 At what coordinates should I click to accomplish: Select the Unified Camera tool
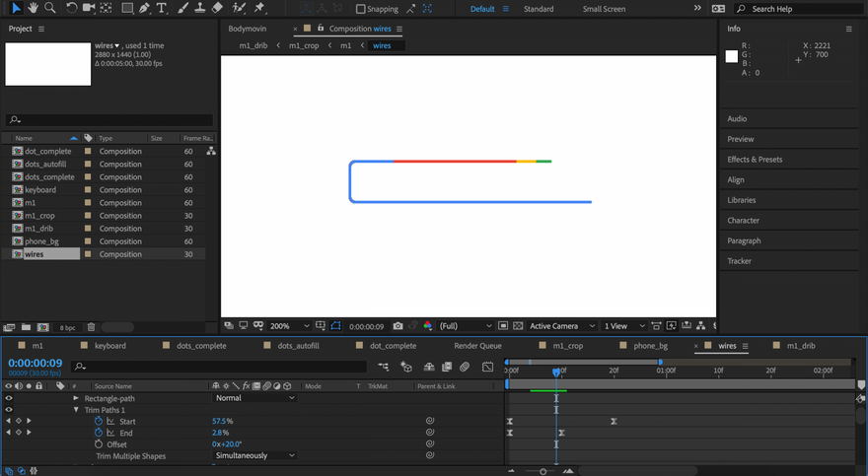[89, 8]
